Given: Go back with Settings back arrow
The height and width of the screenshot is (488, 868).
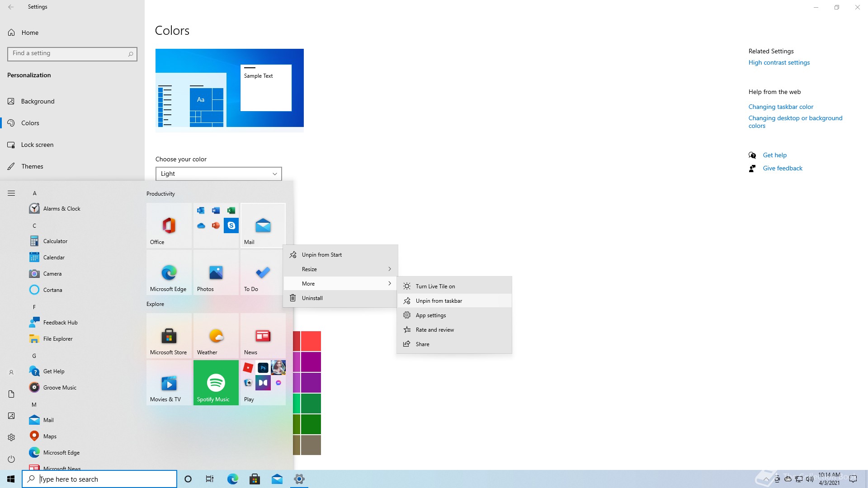Looking at the screenshot, I should [x=11, y=7].
